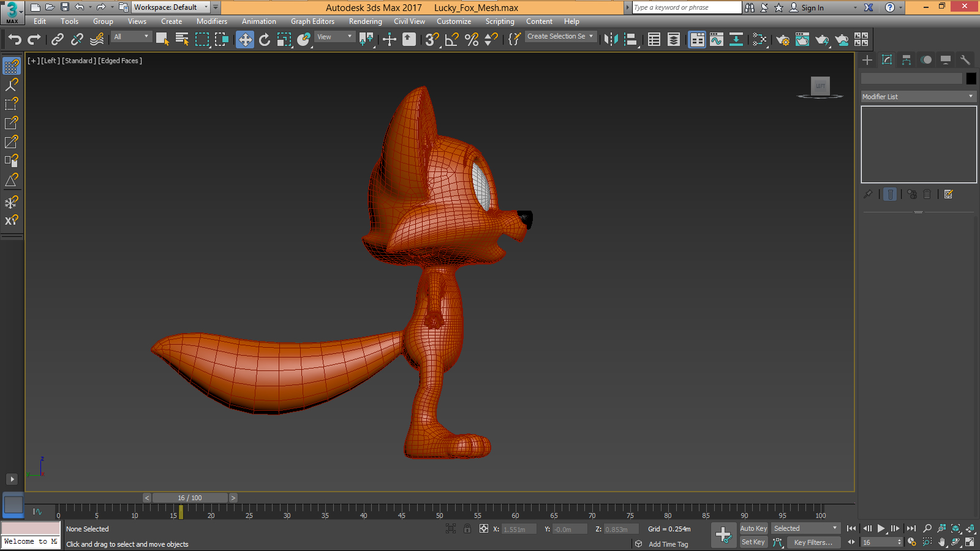This screenshot has width=980, height=551.
Task: Open the Render Setup teapot icon
Action: [782, 40]
